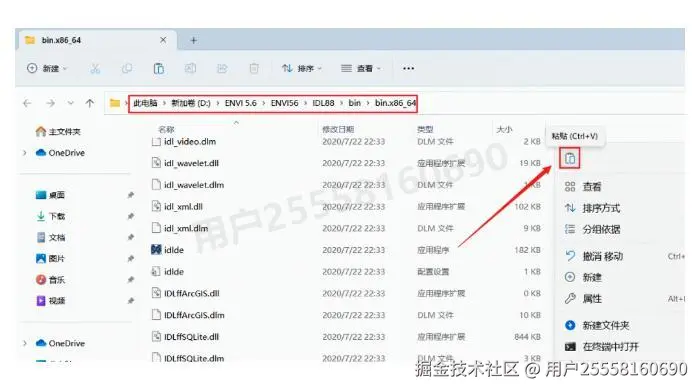Sort by 修改日期 date column header
Viewport: 700px width, 391px height.
pos(338,129)
